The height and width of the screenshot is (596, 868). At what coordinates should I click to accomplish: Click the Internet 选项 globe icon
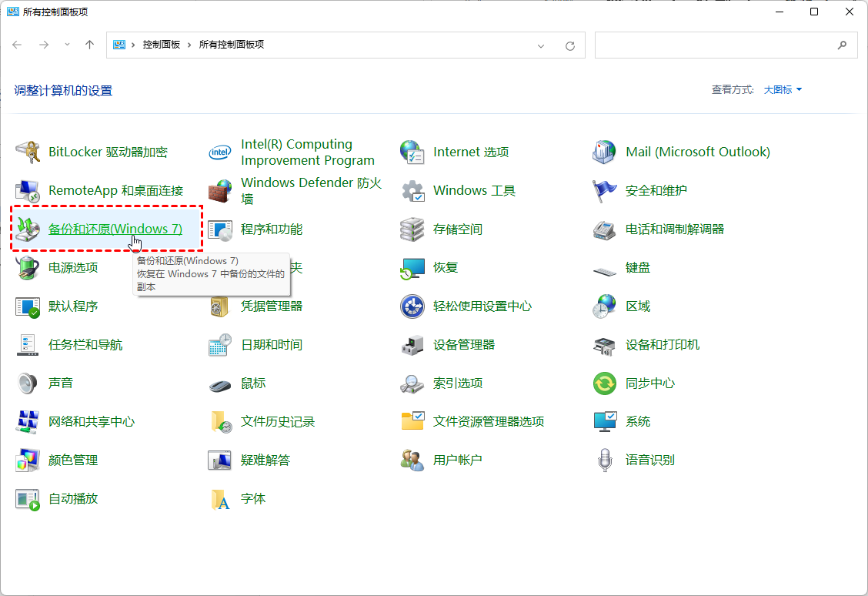[412, 152]
